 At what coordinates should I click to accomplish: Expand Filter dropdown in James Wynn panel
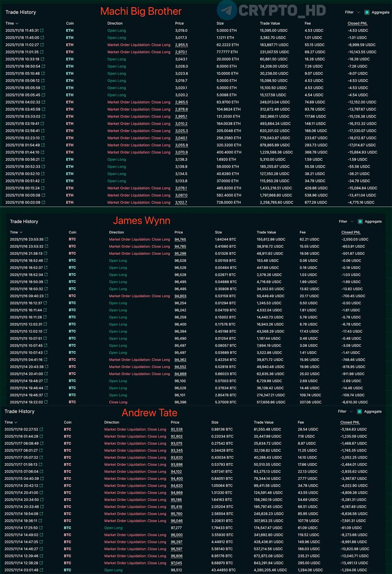pyautogui.click(x=346, y=222)
